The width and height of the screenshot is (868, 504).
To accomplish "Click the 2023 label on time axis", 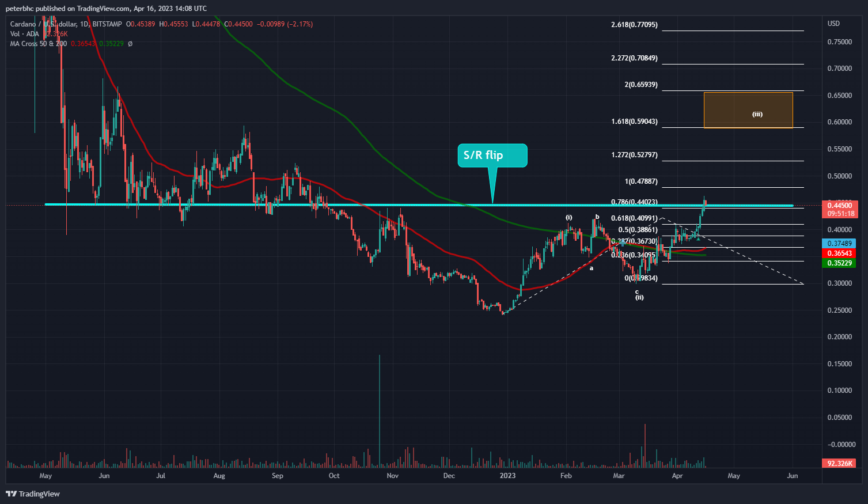I will 507,476.
